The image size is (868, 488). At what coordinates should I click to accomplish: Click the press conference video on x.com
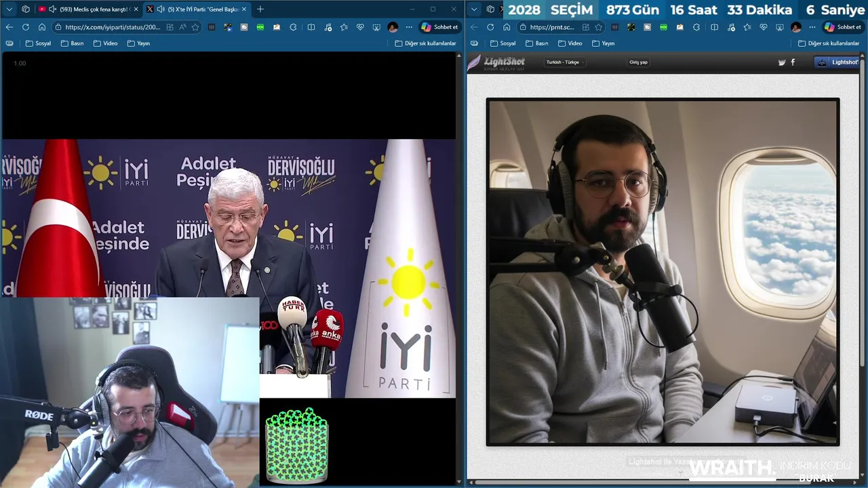coord(229,268)
